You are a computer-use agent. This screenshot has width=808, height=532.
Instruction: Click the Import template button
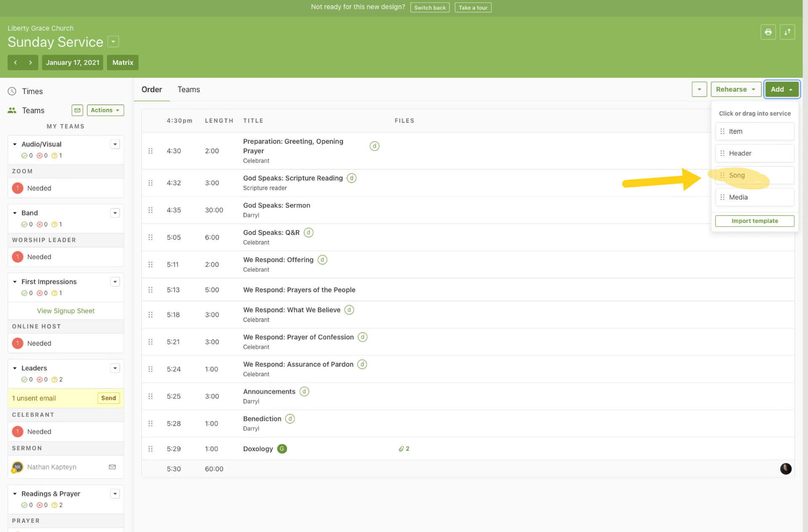click(754, 221)
